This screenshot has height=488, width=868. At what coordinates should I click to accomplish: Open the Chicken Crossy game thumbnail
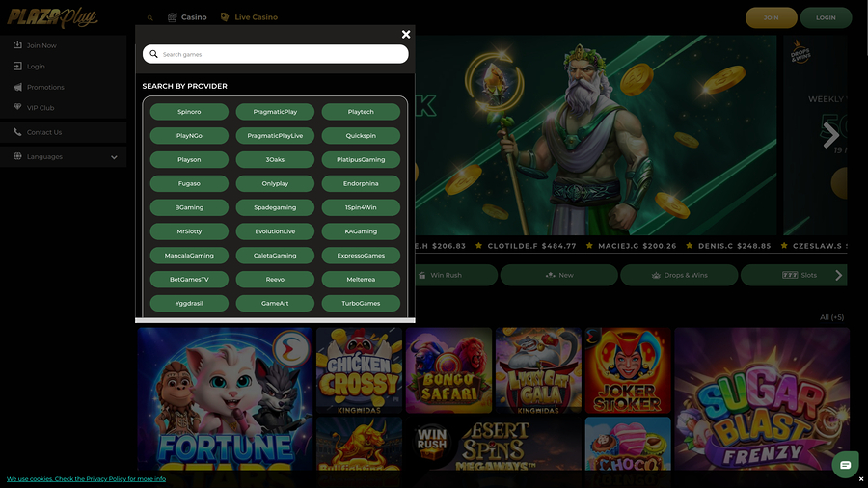[360, 370]
